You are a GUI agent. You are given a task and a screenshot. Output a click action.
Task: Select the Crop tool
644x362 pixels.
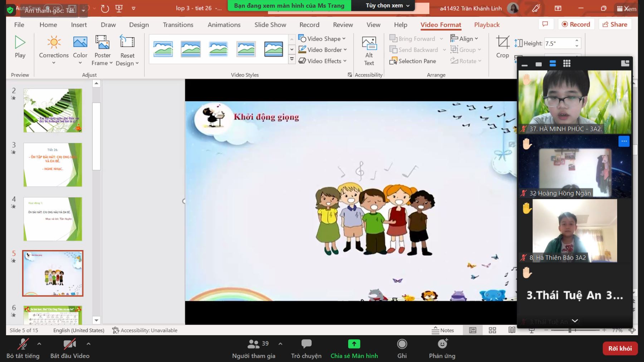click(x=502, y=43)
